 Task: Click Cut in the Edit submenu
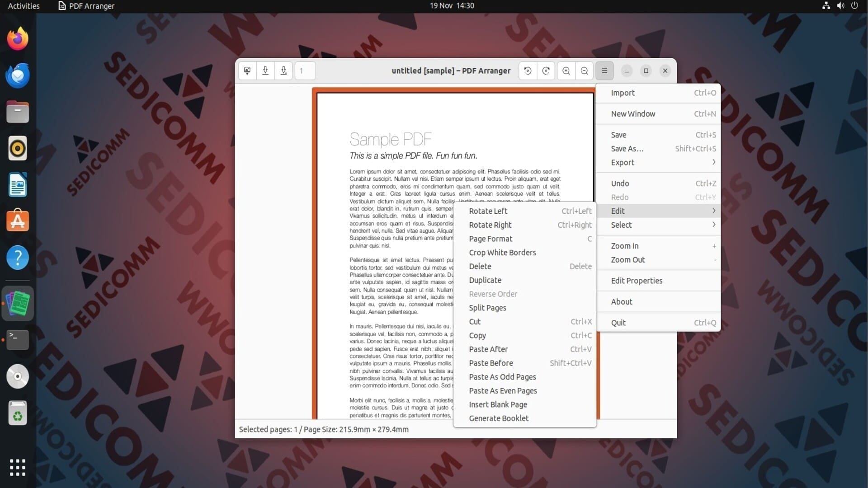pyautogui.click(x=525, y=322)
